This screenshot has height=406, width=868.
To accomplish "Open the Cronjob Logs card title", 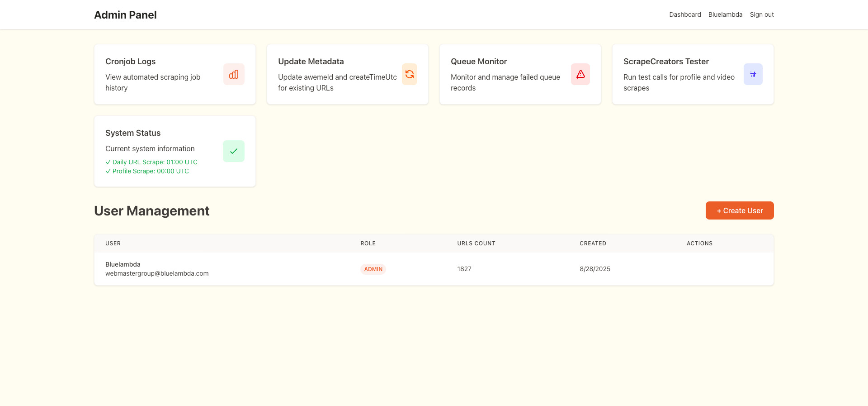I will pos(130,62).
